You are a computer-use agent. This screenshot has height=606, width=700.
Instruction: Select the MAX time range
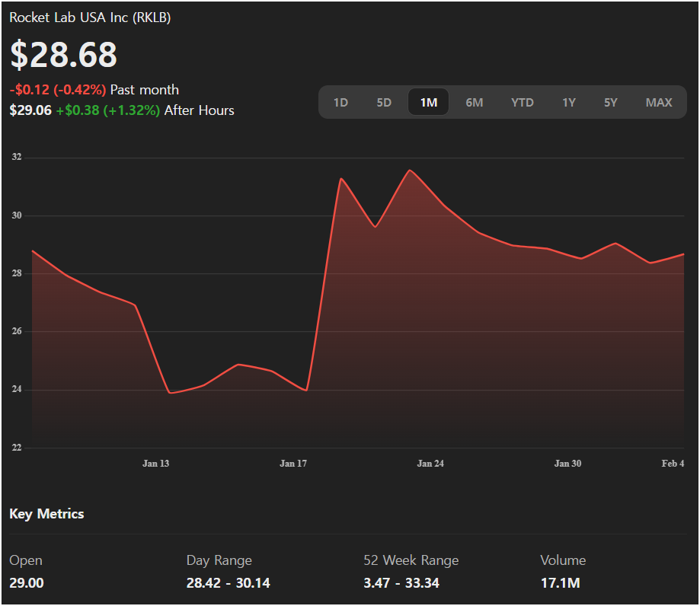658,103
